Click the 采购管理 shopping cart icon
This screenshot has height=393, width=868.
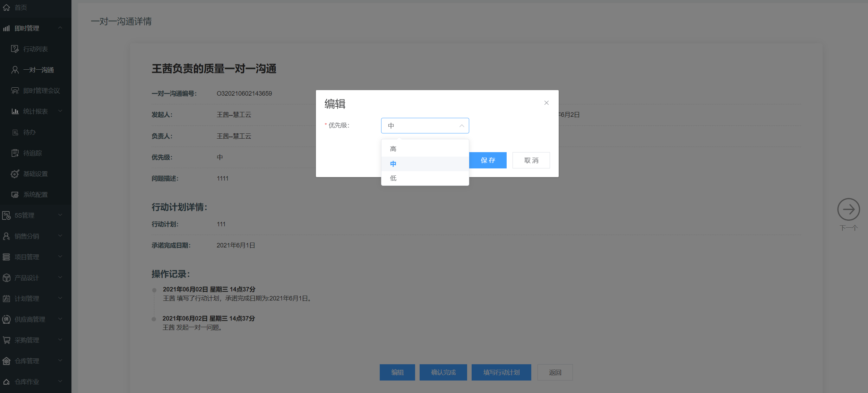pos(6,340)
